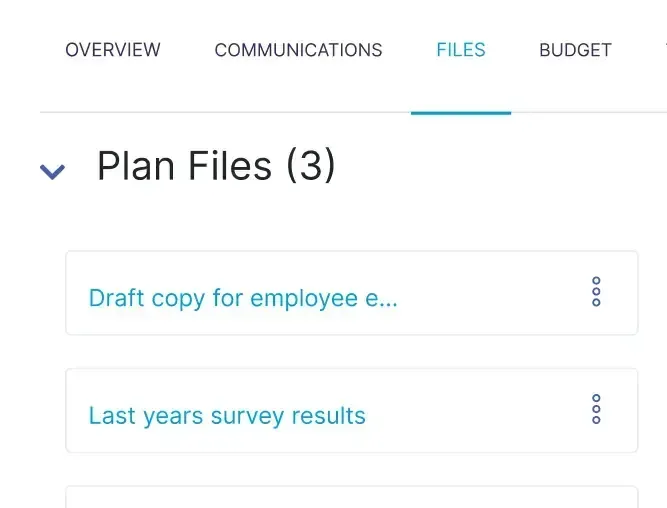
Task: Click the Plan Files section heading
Action: tap(184, 166)
